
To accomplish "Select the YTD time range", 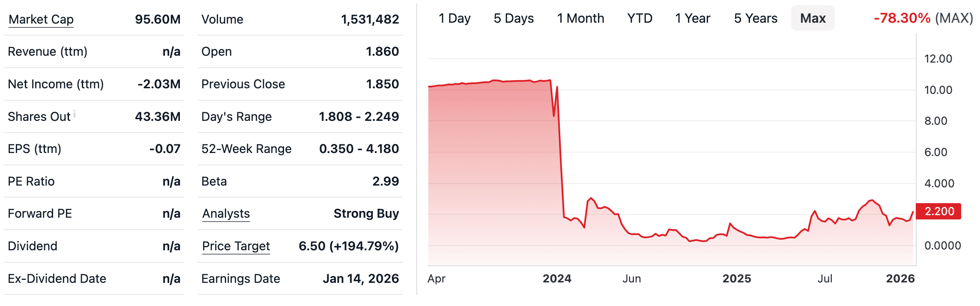I will coord(640,18).
